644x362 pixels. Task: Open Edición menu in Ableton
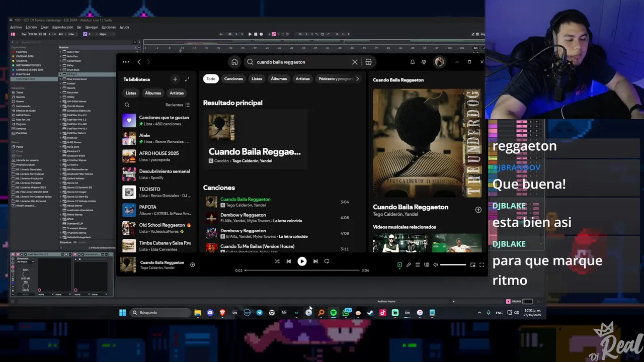coord(31,27)
